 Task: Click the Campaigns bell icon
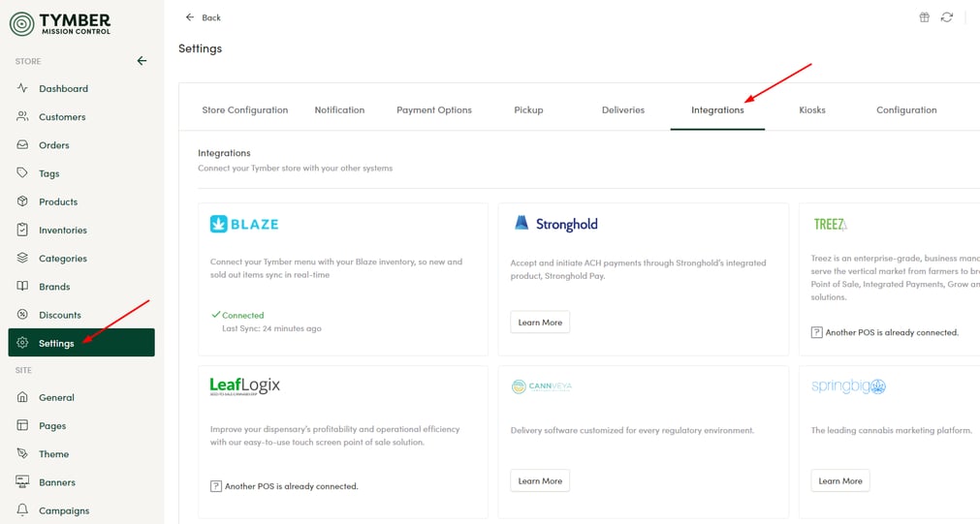pos(22,509)
